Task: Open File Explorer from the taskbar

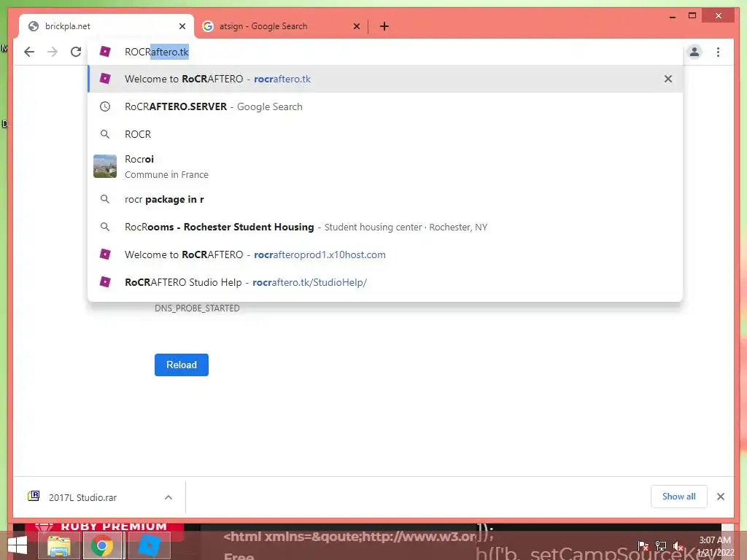Action: coord(59,545)
